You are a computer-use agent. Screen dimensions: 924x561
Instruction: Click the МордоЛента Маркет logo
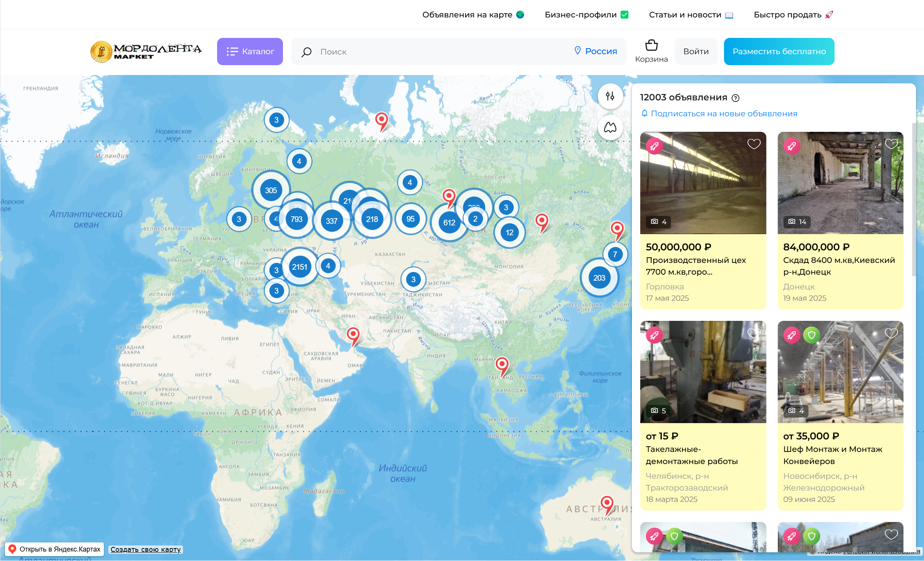point(146,52)
